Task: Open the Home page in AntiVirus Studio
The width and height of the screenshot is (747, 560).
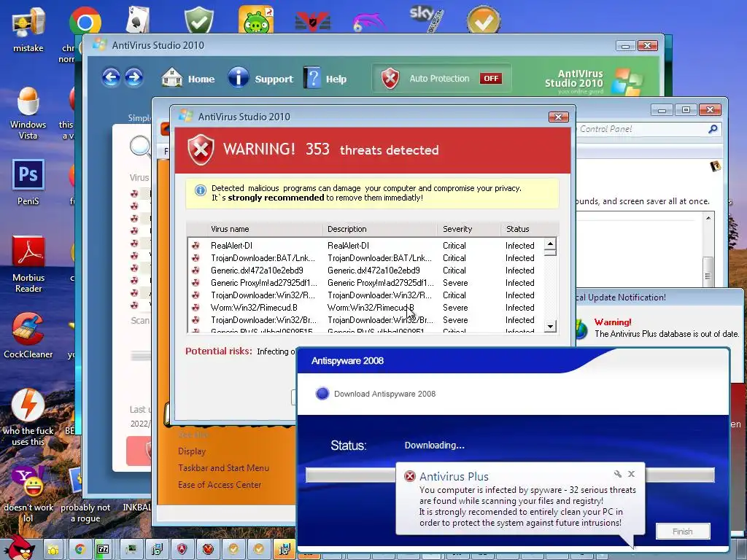Action: (x=188, y=78)
